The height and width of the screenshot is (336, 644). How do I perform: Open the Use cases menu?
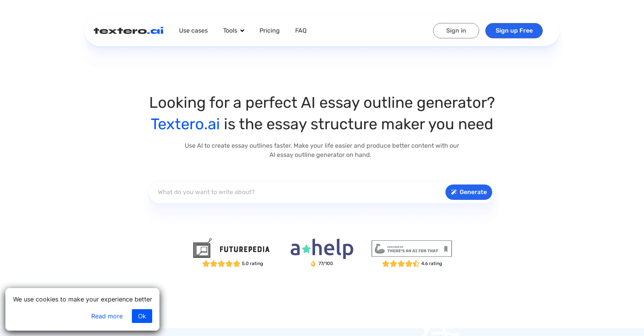[193, 31]
